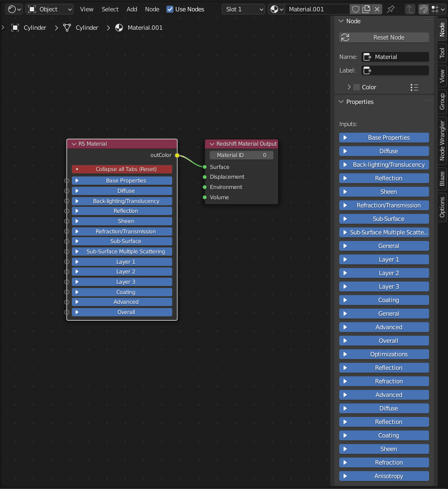Open the Object type dropdown
The image size is (448, 489).
(50, 9)
